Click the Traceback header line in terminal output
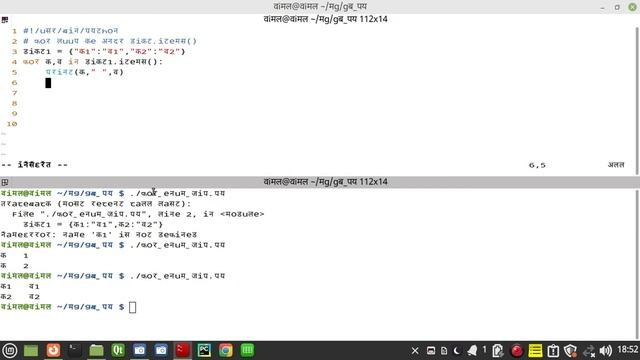This screenshot has width=640, height=360. 96,204
